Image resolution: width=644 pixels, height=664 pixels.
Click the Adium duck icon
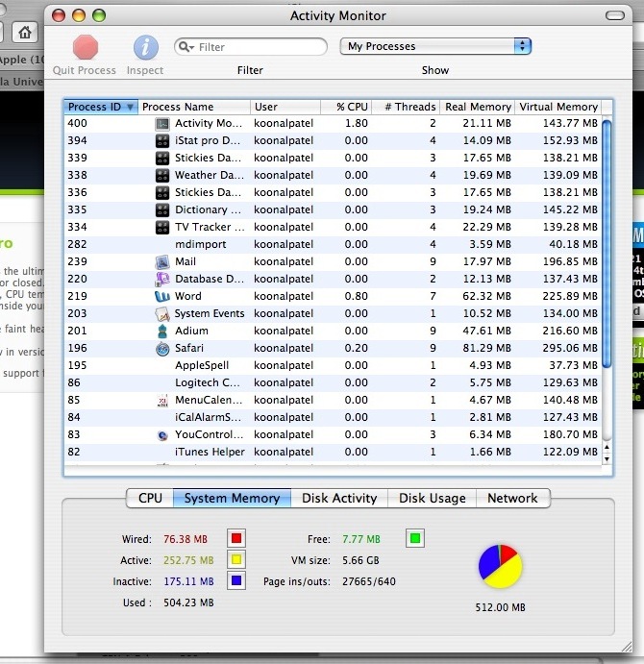pos(162,332)
